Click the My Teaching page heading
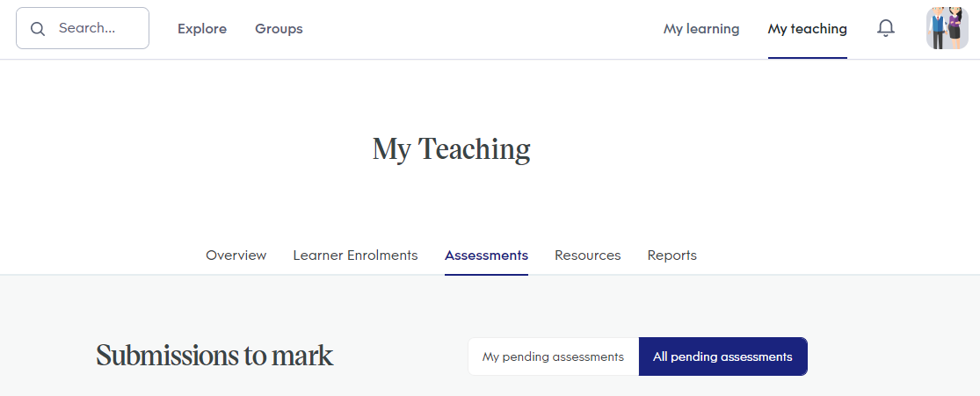This screenshot has width=980, height=396. 451,149
